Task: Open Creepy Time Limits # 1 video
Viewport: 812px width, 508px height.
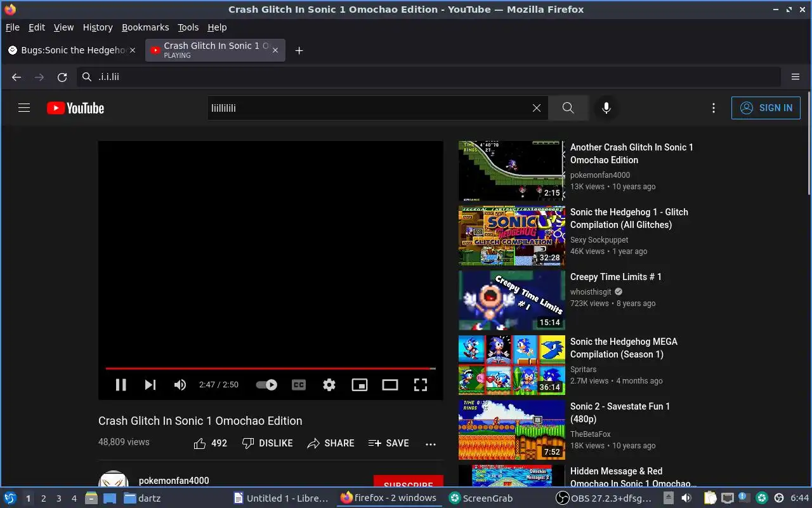Action: [616, 277]
